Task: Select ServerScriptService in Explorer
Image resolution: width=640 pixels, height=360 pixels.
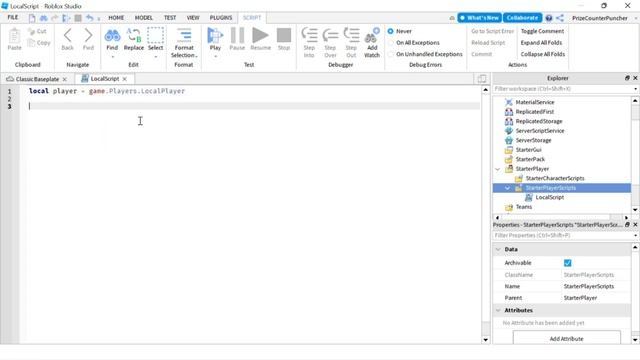Action: coord(540,131)
